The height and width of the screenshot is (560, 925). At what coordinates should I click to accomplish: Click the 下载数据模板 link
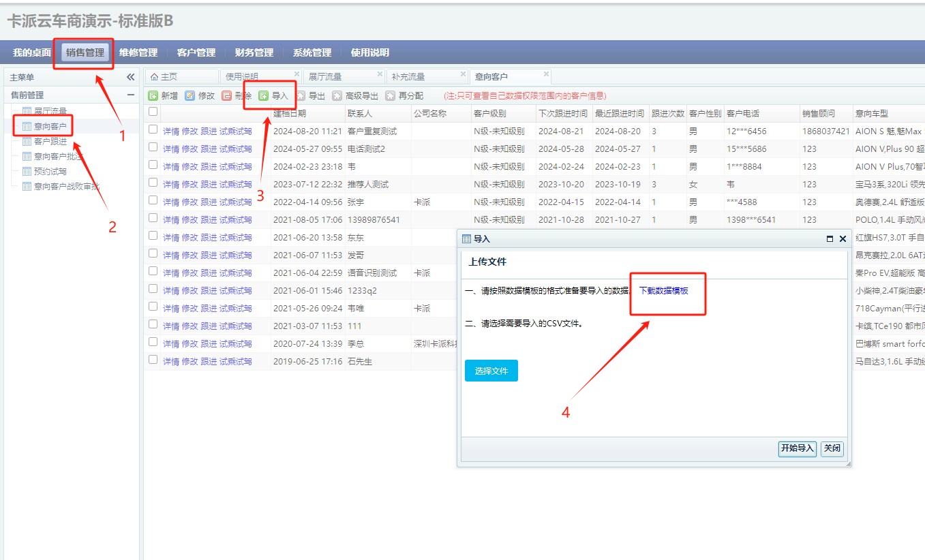pyautogui.click(x=663, y=290)
